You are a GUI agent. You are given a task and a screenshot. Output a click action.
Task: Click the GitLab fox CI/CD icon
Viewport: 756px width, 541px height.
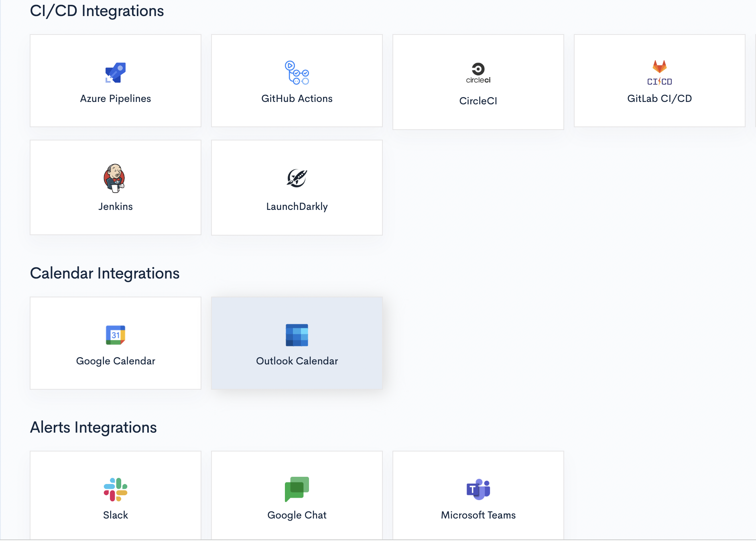pyautogui.click(x=660, y=73)
